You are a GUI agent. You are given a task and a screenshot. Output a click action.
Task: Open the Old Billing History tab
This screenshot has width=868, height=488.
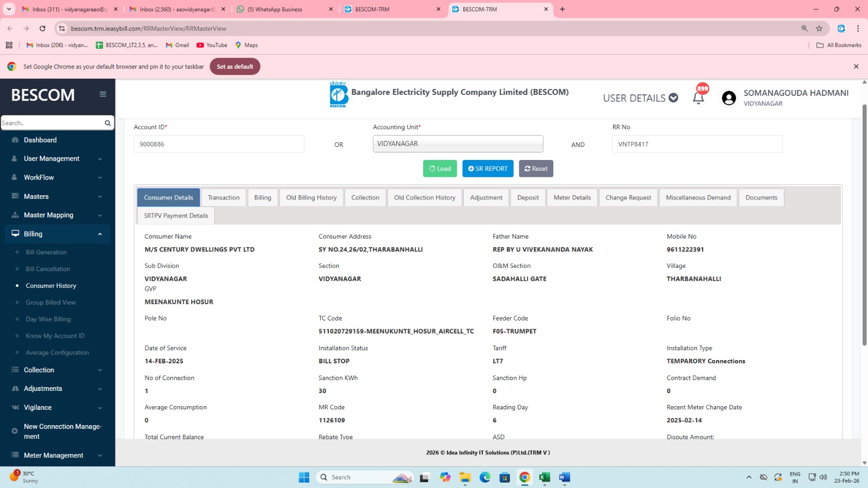[x=311, y=197]
